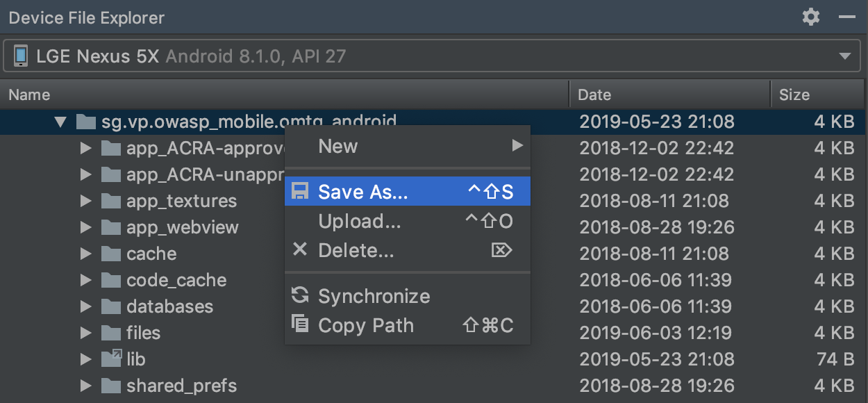868x403 pixels.
Task: Click the hide panel minimize icon
Action: tap(846, 17)
